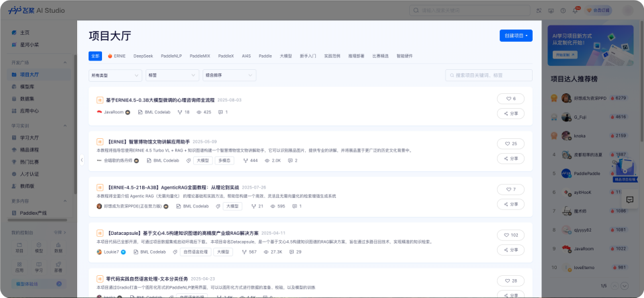Like the Datacapsule project (102 likes)
This screenshot has height=298, width=644.
[x=511, y=235]
